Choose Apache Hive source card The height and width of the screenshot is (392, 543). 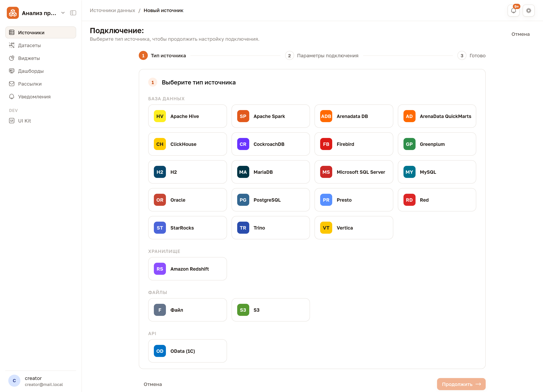coord(187,116)
